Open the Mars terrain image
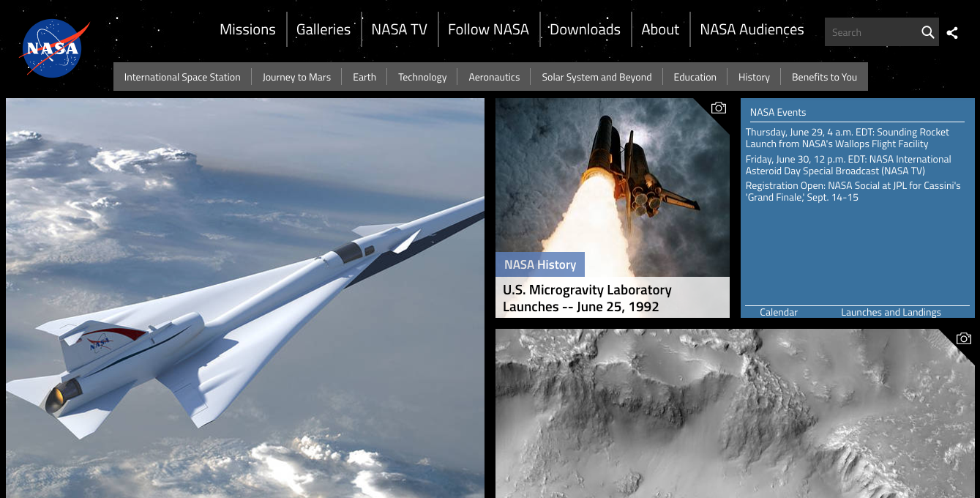Viewport: 980px width, 498px height. pos(735,414)
